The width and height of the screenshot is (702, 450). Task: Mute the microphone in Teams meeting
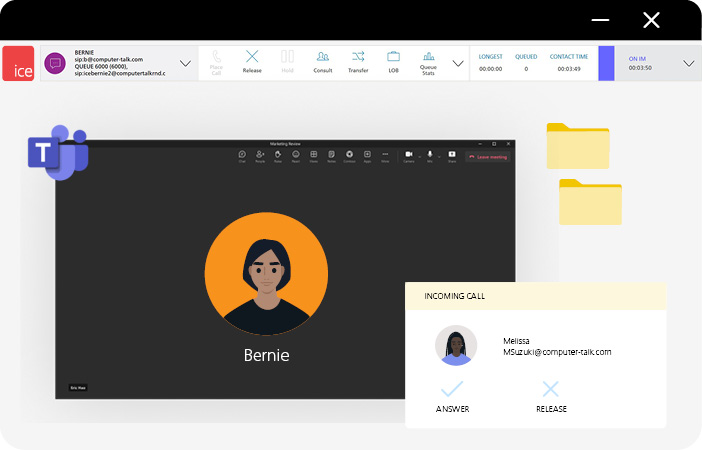point(430,155)
